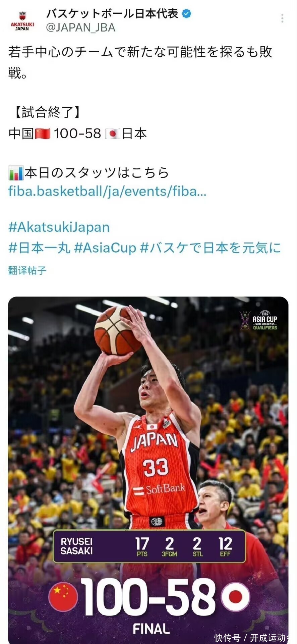Open the @JAPAN_JBA handle
This screenshot has width=297, height=644.
80,28
